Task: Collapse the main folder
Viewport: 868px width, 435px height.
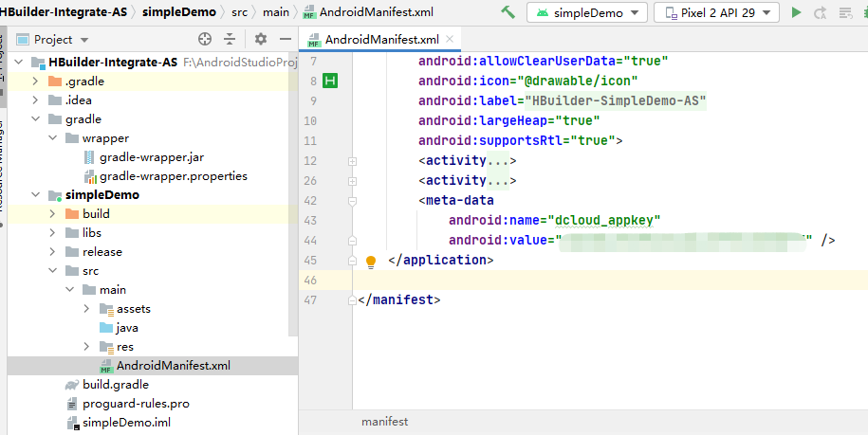Action: tap(70, 290)
